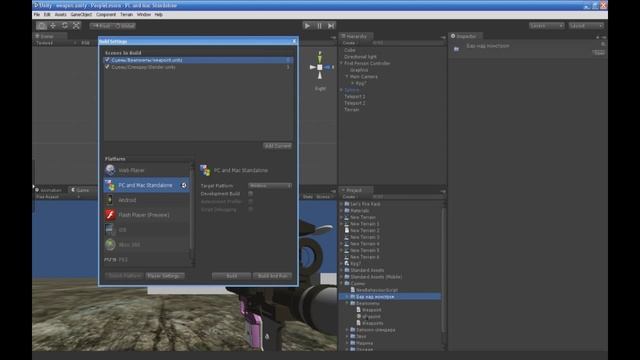Image resolution: width=640 pixels, height=360 pixels.
Task: Select Terrain object in Hierarchy
Action: click(x=351, y=109)
